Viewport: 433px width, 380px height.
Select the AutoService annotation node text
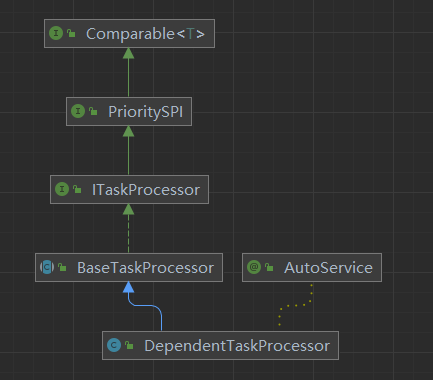click(328, 268)
